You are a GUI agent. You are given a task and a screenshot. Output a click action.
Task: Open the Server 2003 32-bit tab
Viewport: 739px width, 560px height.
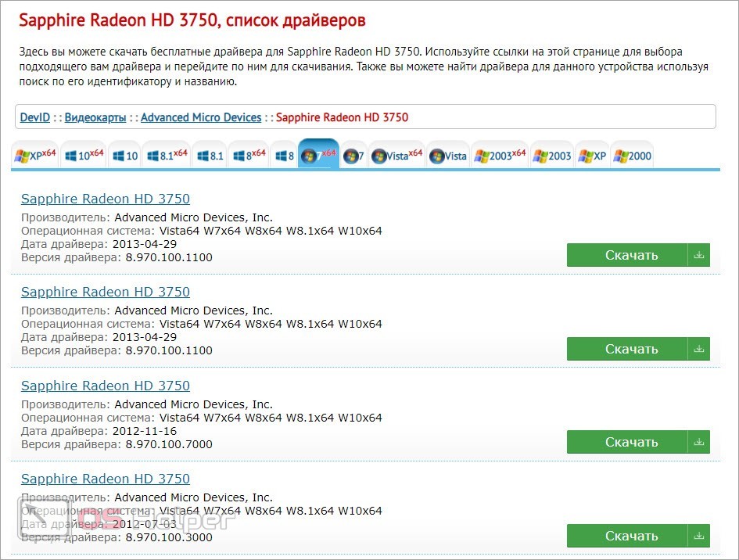(552, 155)
